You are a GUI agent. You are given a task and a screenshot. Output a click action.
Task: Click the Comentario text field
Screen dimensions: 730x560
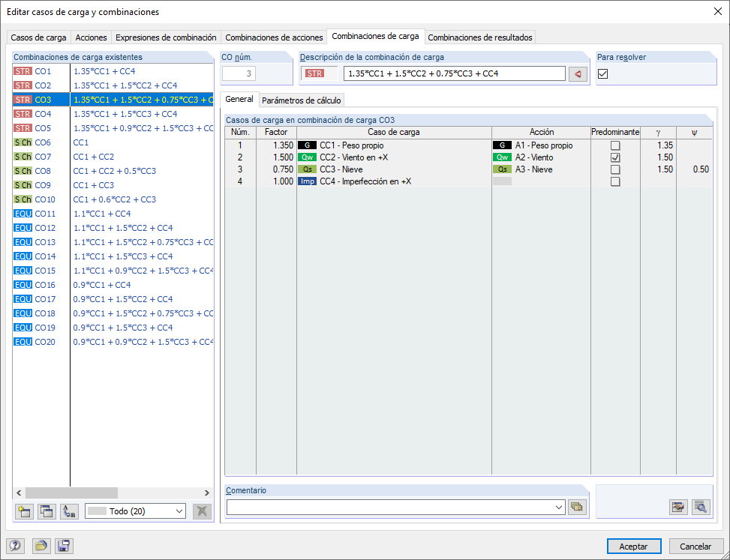[390, 508]
